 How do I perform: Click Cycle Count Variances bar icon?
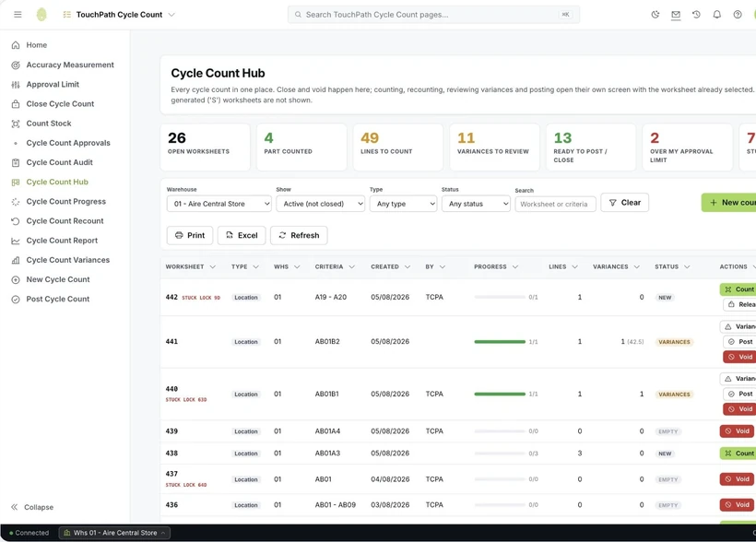pyautogui.click(x=16, y=260)
